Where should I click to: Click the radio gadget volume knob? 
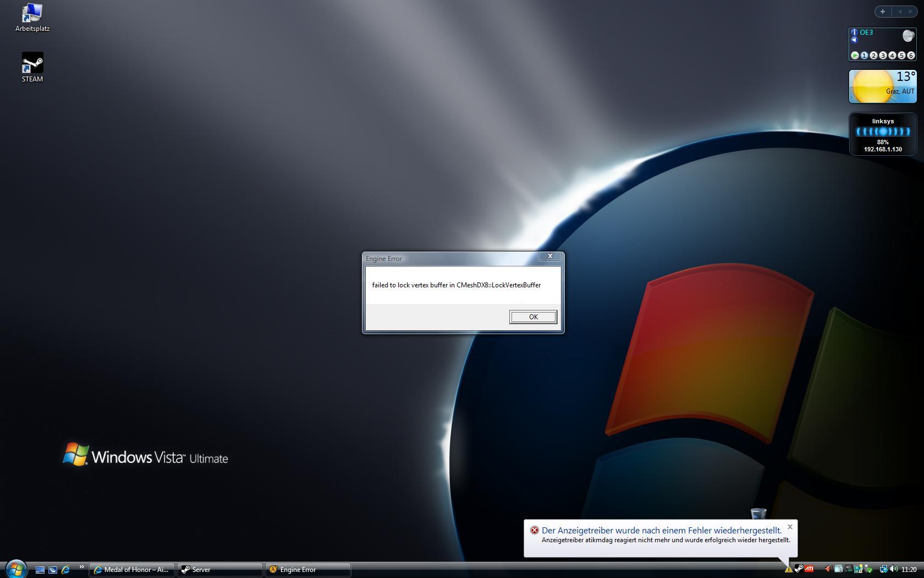click(908, 36)
